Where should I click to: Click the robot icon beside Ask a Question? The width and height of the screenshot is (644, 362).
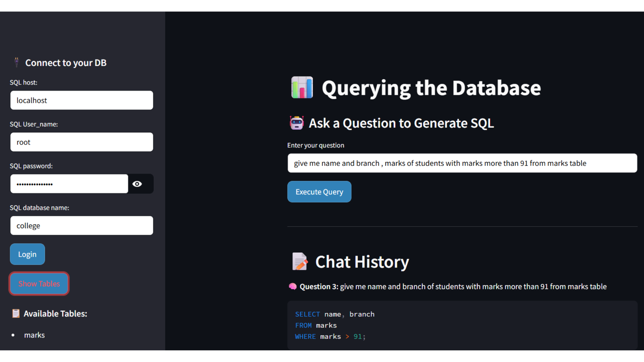[297, 123]
